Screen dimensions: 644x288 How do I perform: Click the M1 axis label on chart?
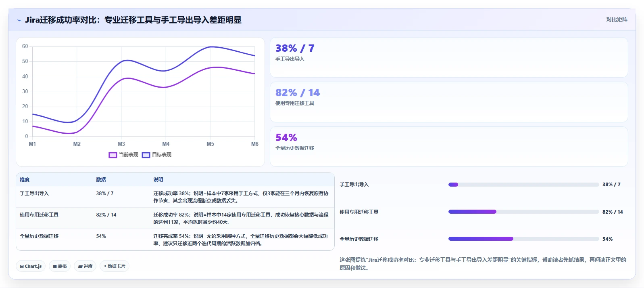coord(32,144)
